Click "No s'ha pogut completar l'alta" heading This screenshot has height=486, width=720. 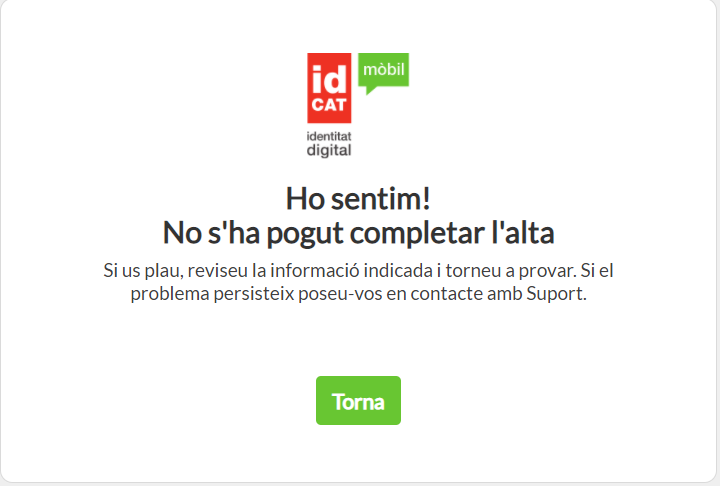click(359, 233)
